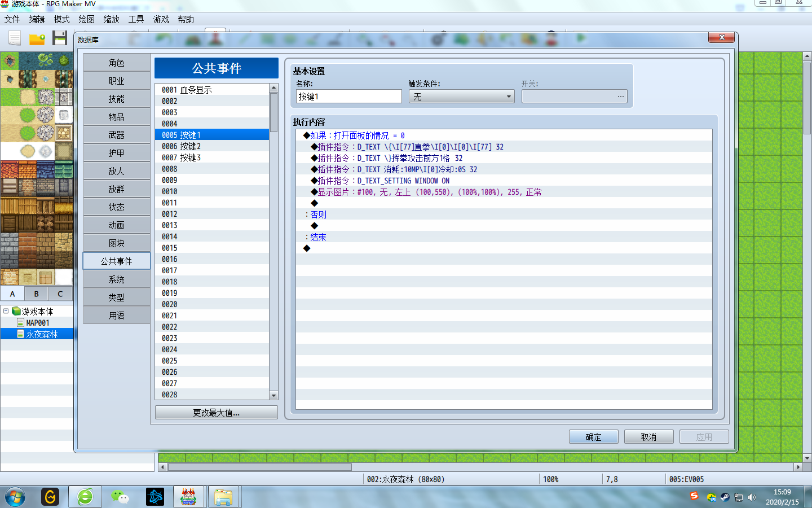Switch to the 角色 database tab
Viewport: 812px width, 508px height.
tap(117, 63)
